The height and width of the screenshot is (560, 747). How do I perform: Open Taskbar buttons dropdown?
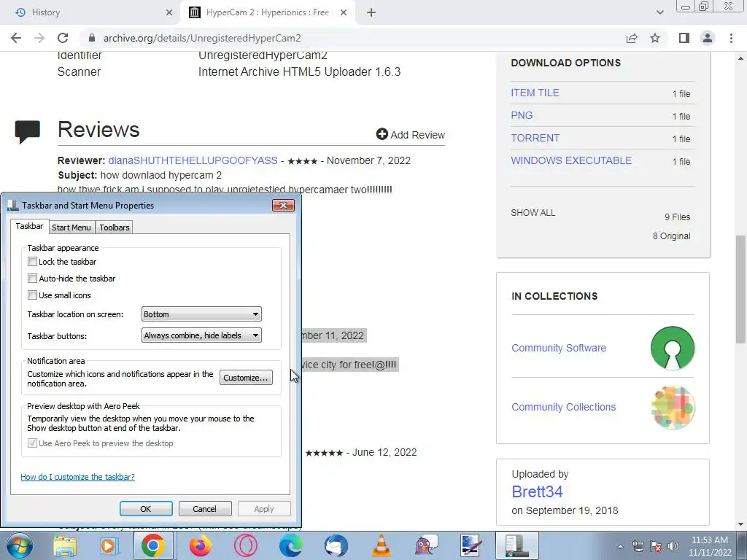coord(201,335)
